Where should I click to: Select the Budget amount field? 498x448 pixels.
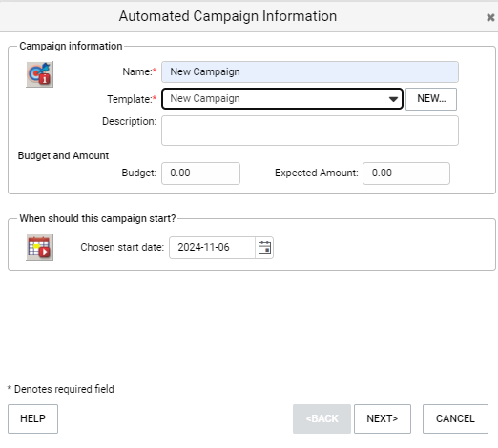[200, 173]
